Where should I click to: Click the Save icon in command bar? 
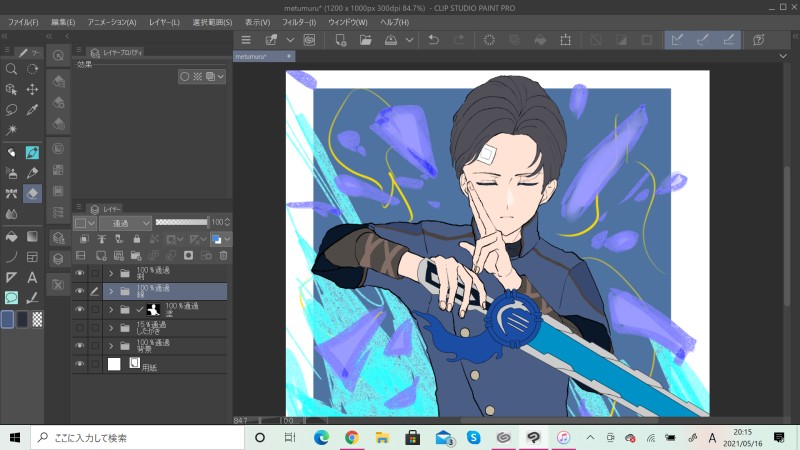[391, 40]
